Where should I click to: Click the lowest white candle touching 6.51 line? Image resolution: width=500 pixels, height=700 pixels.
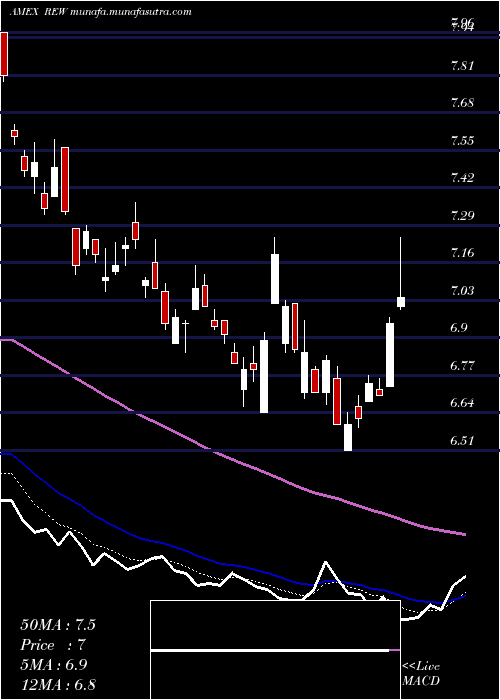pyautogui.click(x=348, y=432)
